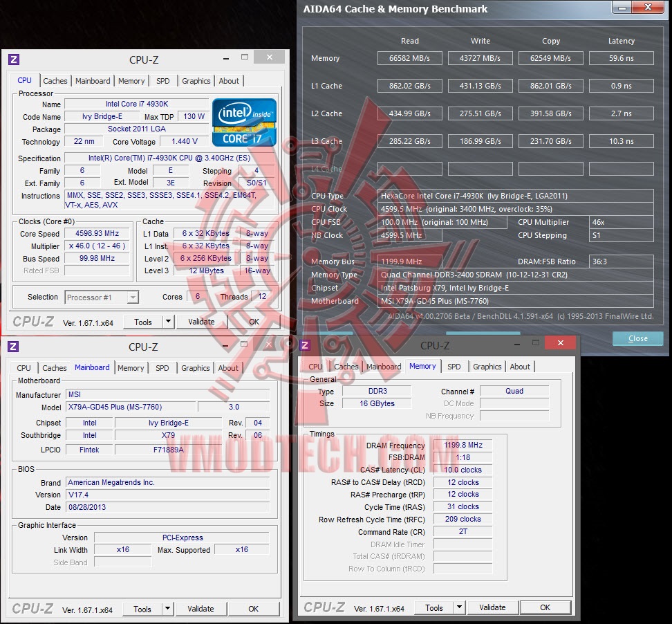Click Memory Latency value 59.6 ns
Viewport: 672px width, 624px height.
622,58
